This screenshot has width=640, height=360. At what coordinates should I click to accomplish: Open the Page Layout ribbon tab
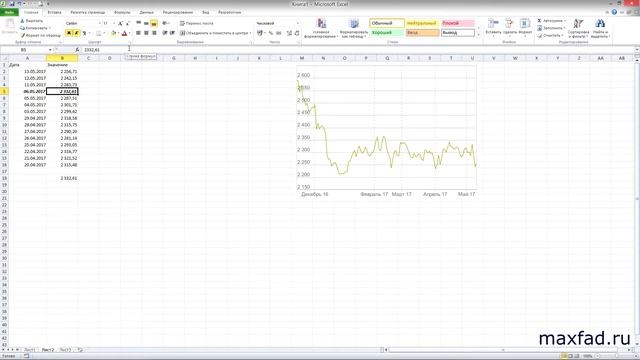[x=88, y=12]
